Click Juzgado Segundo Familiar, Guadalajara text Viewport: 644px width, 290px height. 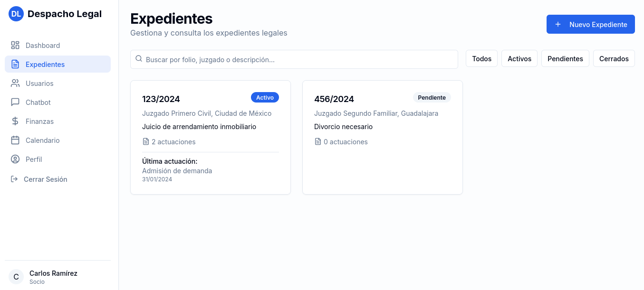[x=376, y=113]
